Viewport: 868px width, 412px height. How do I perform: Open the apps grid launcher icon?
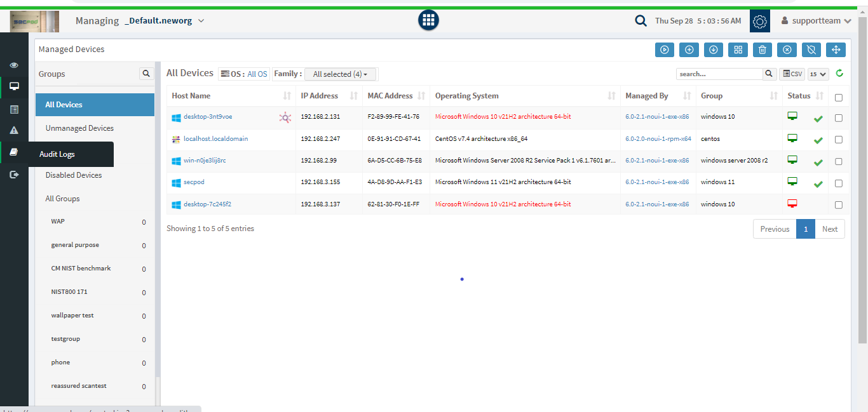coord(428,20)
